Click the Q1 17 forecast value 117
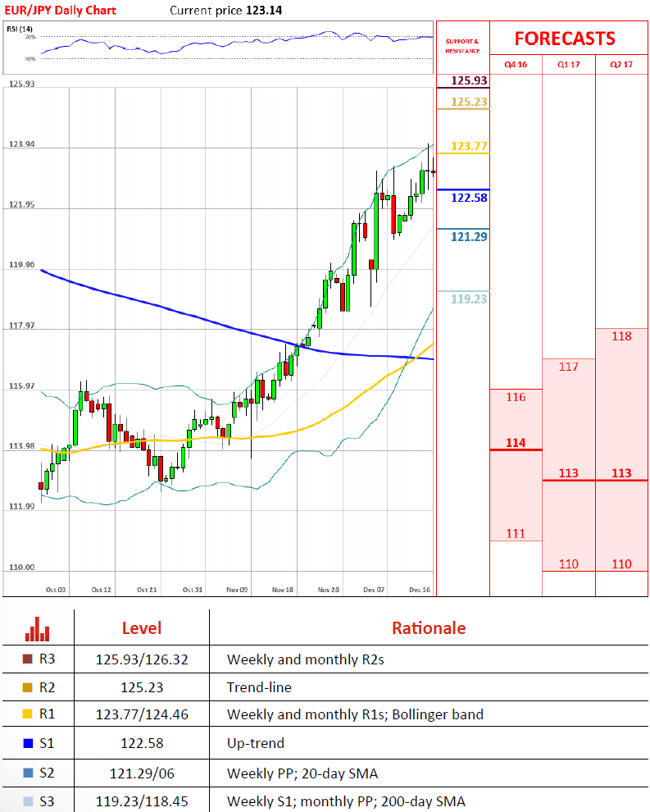The image size is (650, 812). click(x=568, y=367)
